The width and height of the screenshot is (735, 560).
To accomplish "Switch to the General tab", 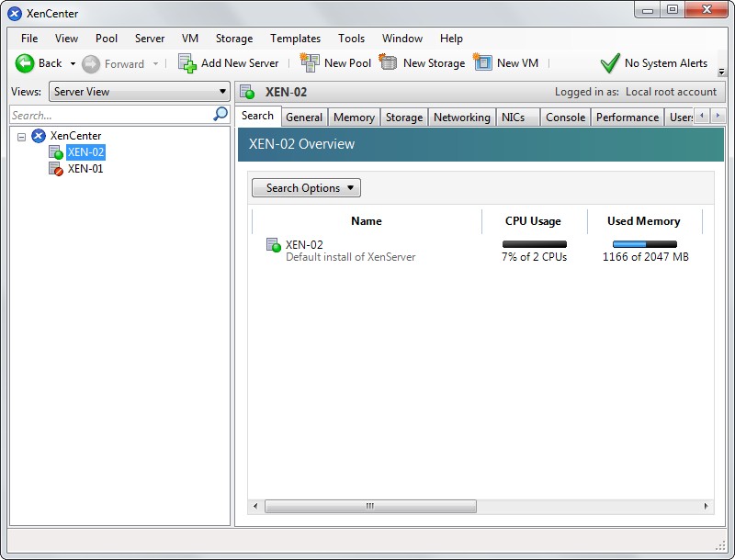I will 304,118.
